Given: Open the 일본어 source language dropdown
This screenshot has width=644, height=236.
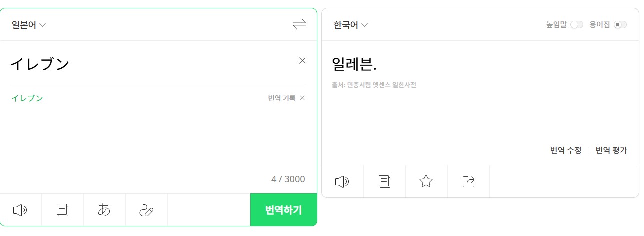Looking at the screenshot, I should 29,25.
